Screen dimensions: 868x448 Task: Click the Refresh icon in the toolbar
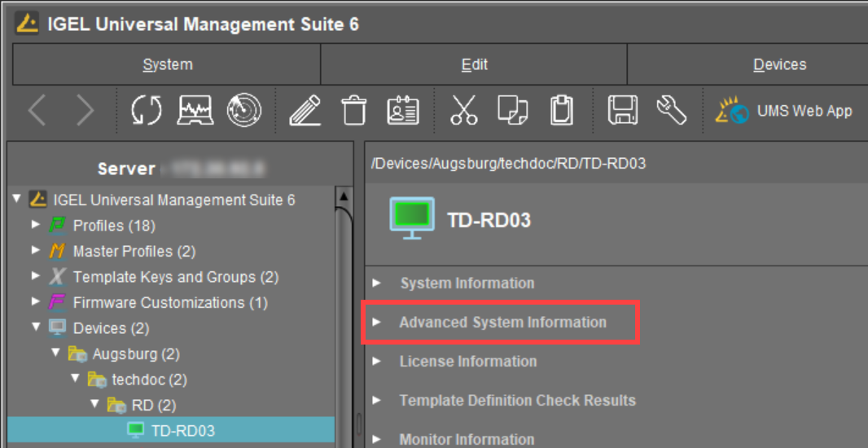point(147,111)
